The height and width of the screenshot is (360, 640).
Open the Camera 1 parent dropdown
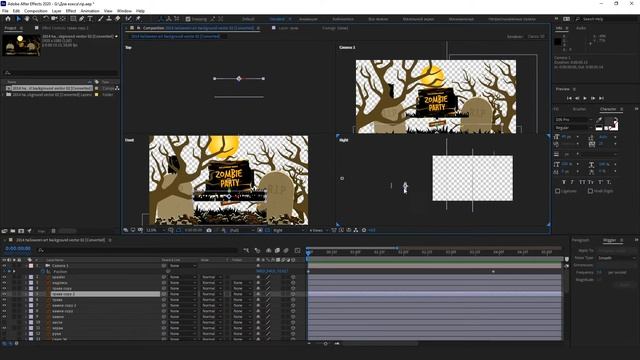click(182, 266)
